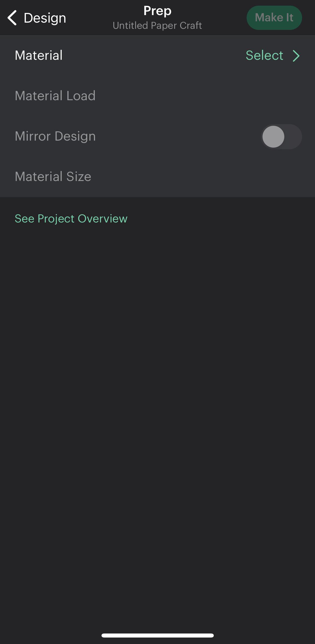Image resolution: width=315 pixels, height=644 pixels.
Task: Click the dark track of Mirror Design toggle
Action: point(293,137)
